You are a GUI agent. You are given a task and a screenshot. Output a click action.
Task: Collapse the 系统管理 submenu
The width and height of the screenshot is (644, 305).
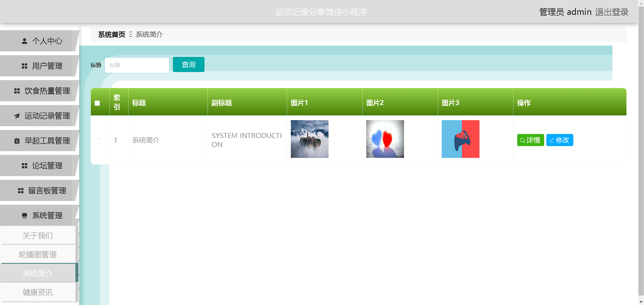coord(47,216)
